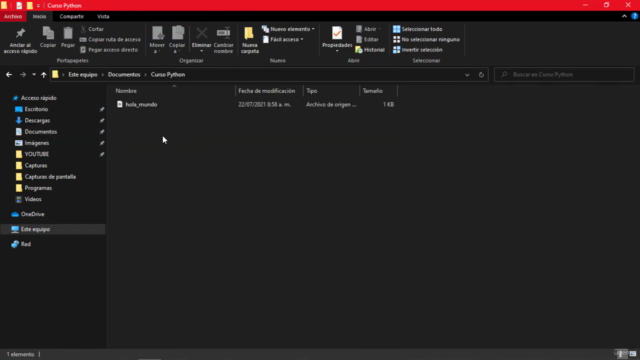The image size is (640, 360).
Task: Open Capturas de pantalla in sidebar
Action: click(50, 177)
